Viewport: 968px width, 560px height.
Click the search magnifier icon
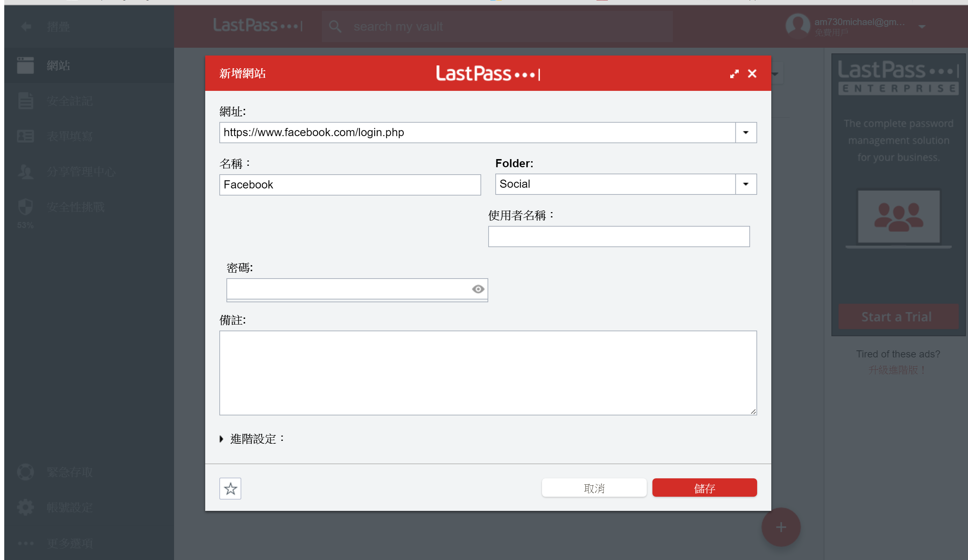coord(335,27)
